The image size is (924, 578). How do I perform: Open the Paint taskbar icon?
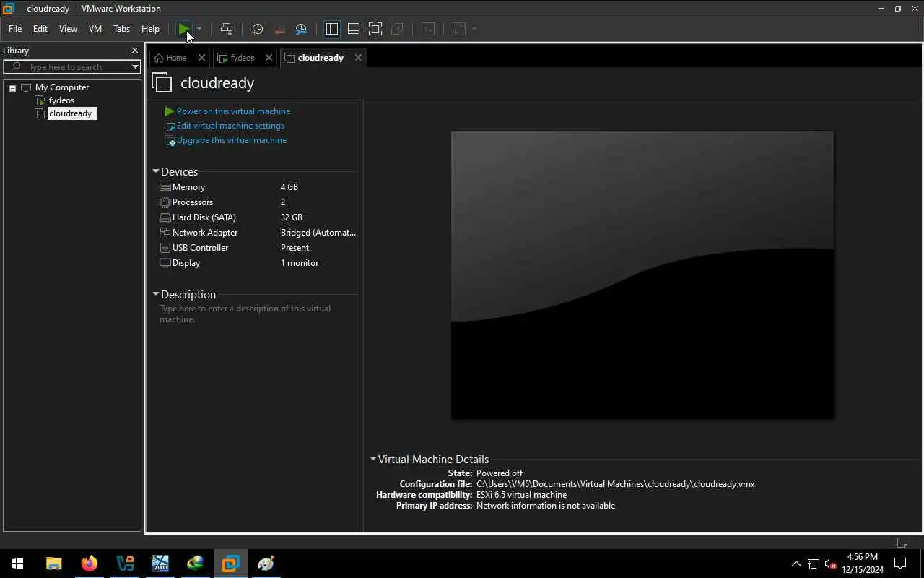[x=266, y=564]
